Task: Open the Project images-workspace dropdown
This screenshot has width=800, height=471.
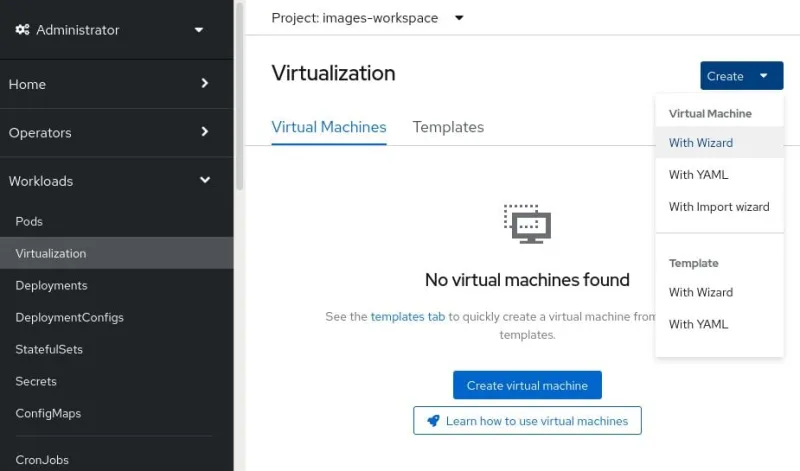Action: coord(368,17)
